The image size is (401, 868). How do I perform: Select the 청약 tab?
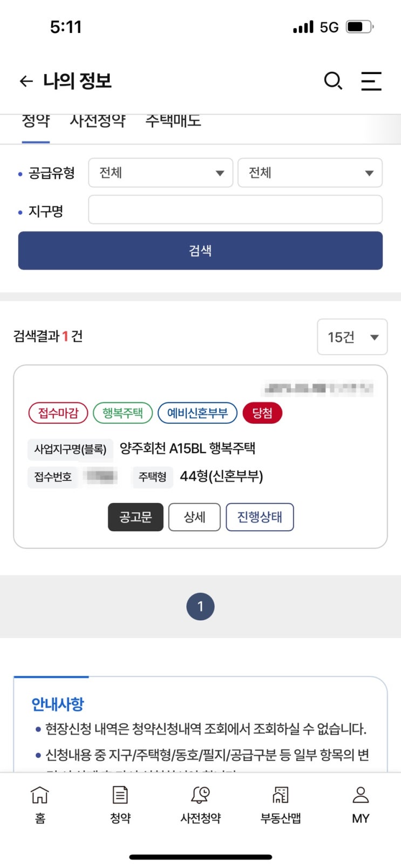pyautogui.click(x=36, y=121)
